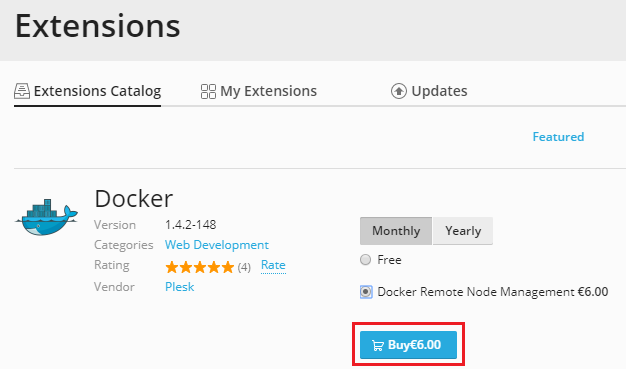Open the My Extensions tab
This screenshot has height=369, width=626.
point(258,91)
